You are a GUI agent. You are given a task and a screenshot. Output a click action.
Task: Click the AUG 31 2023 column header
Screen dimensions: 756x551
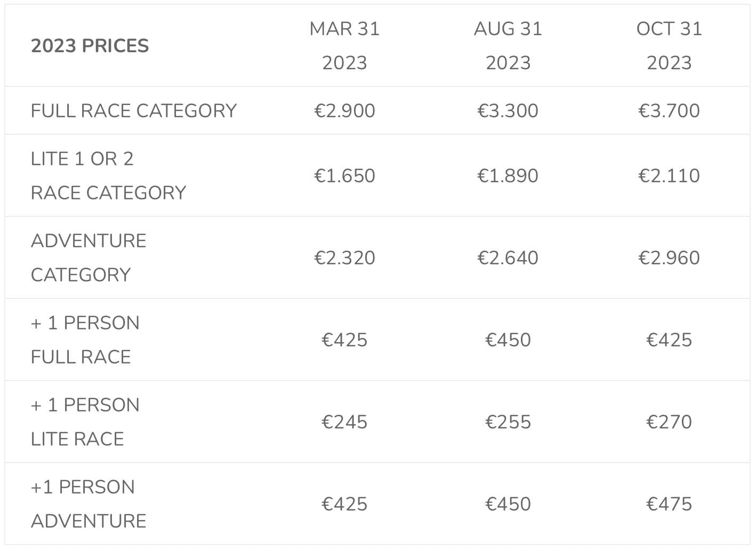click(508, 46)
